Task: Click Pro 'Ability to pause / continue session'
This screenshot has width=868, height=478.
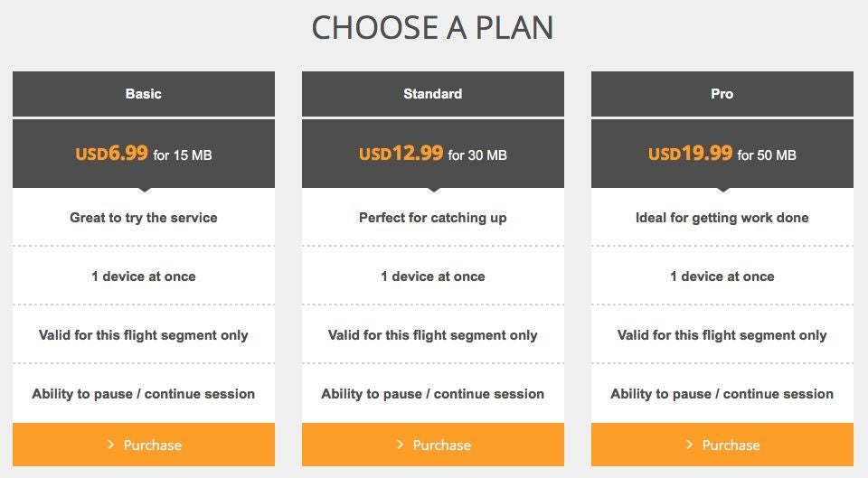Action: [722, 393]
